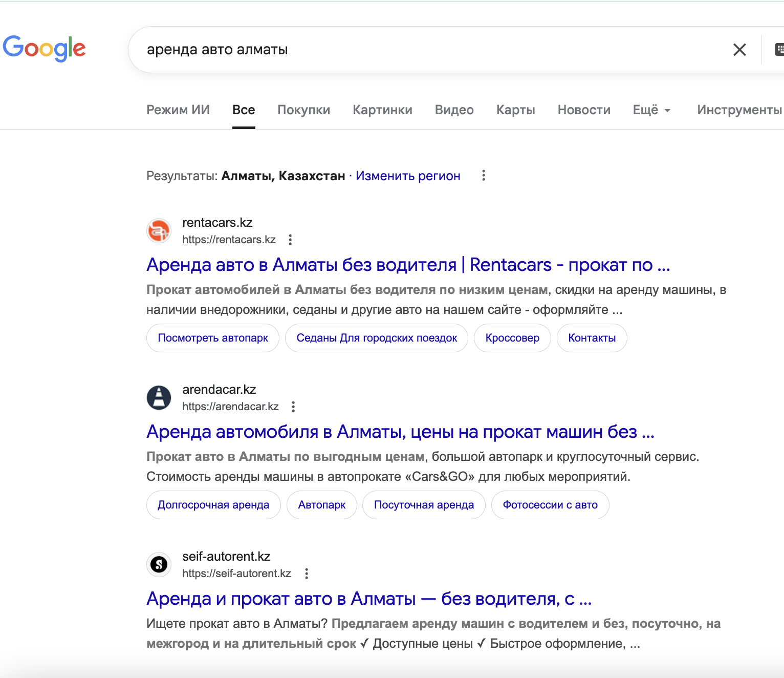Click the Google logo
Image resolution: width=784 pixels, height=678 pixels.
tap(44, 49)
